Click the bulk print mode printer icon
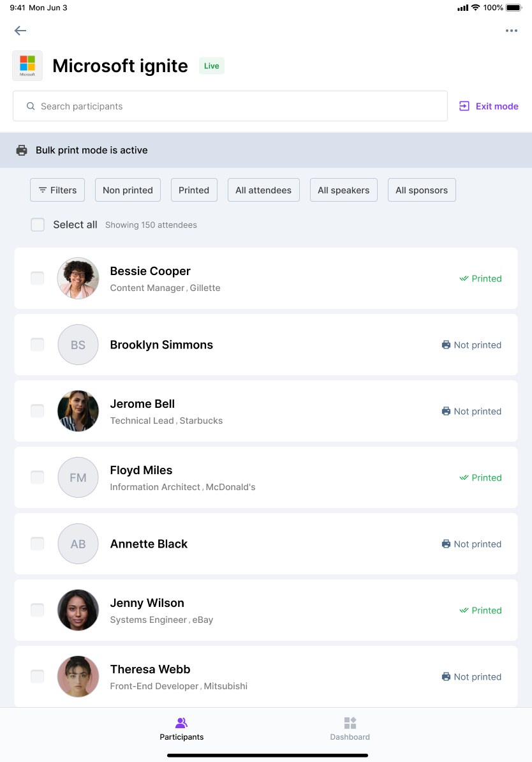Image resolution: width=532 pixels, height=762 pixels. coord(22,150)
